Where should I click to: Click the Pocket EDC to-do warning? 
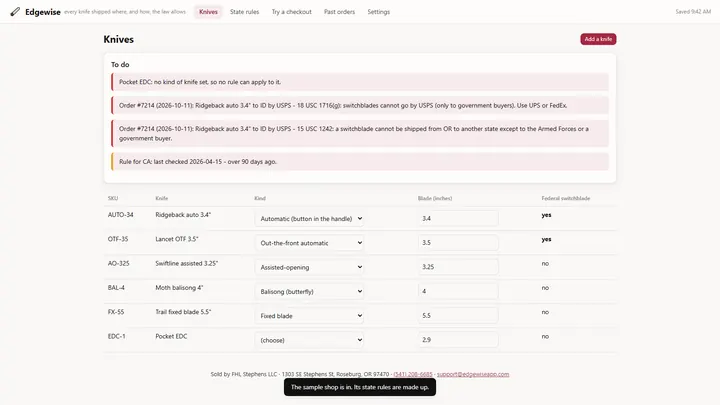[x=360, y=82]
